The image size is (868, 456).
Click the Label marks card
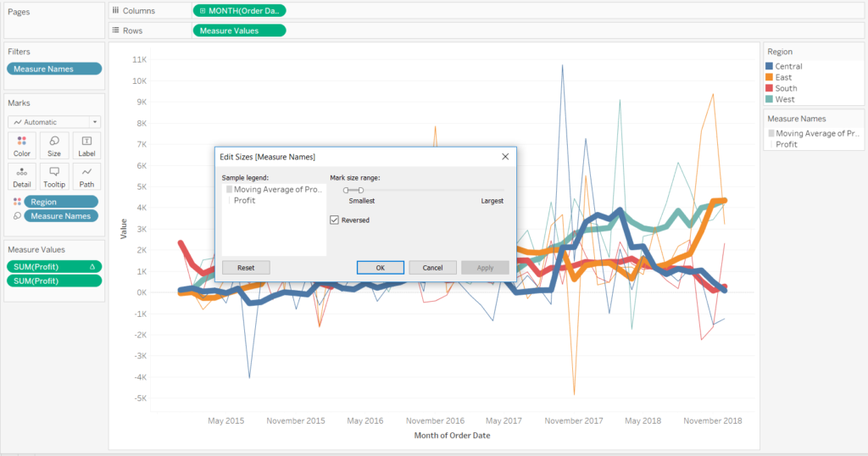tap(86, 145)
